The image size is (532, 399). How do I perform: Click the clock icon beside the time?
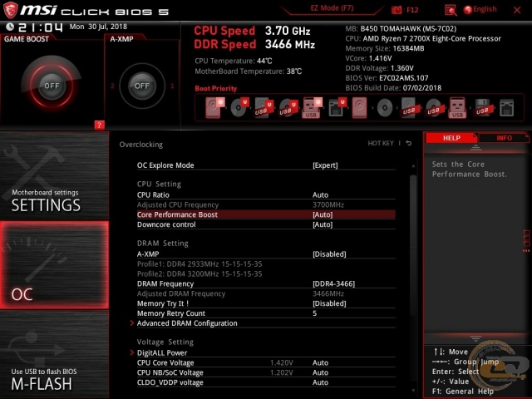10,27
